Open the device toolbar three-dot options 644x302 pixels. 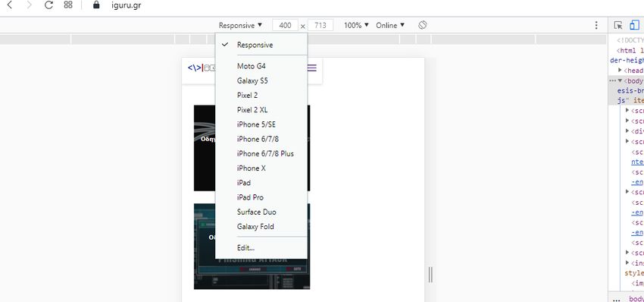(x=596, y=26)
